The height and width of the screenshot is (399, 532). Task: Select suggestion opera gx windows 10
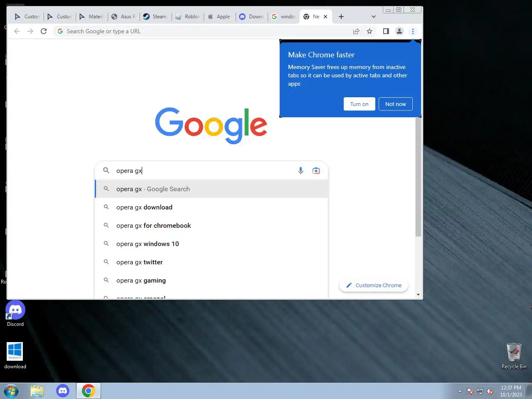pos(212,244)
